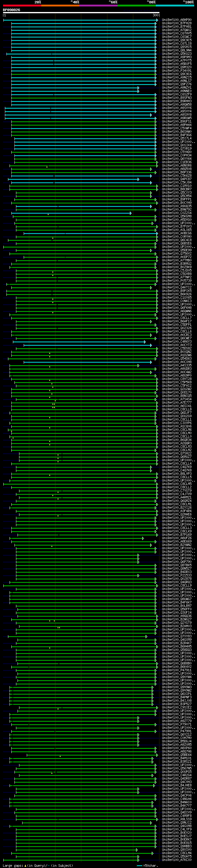Click label UniRef100_P34091
This screenshot has width=197, height=868.
pos(177,71)
